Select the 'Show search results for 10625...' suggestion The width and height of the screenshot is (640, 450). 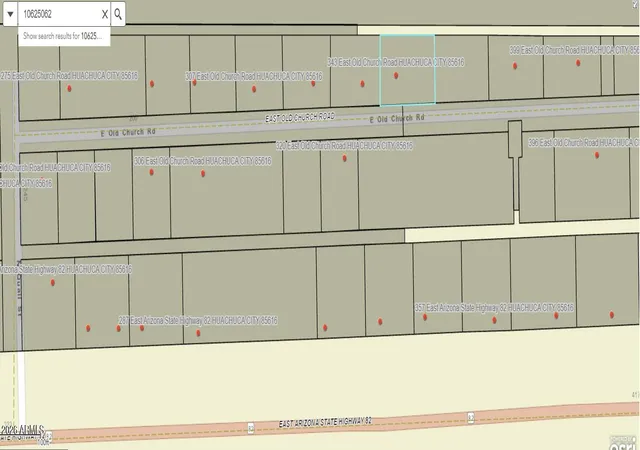[64, 36]
